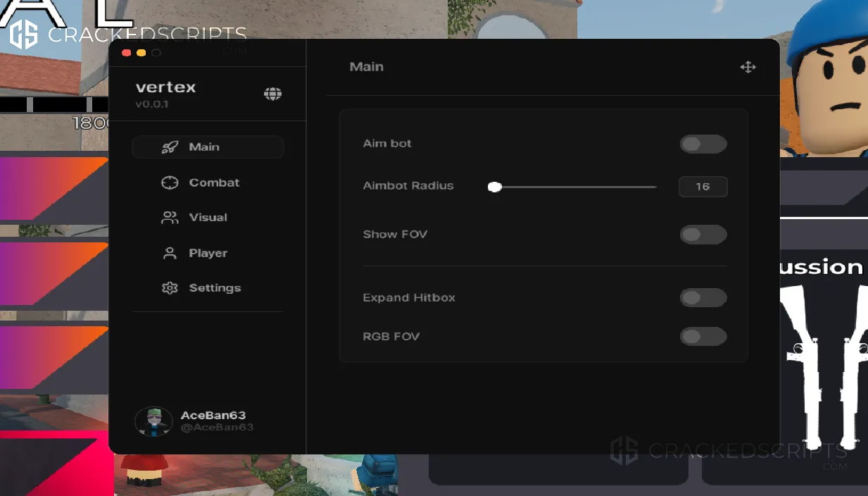Click the people icon for Visual

click(x=170, y=218)
